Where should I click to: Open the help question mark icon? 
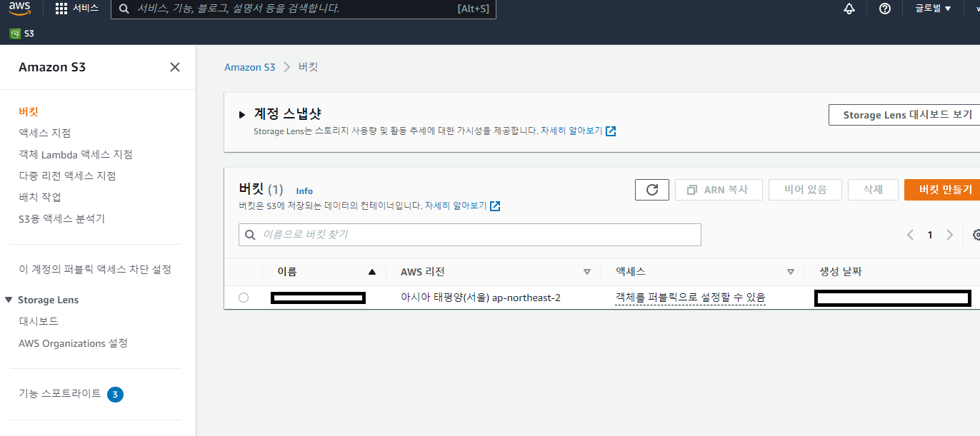pos(885,9)
